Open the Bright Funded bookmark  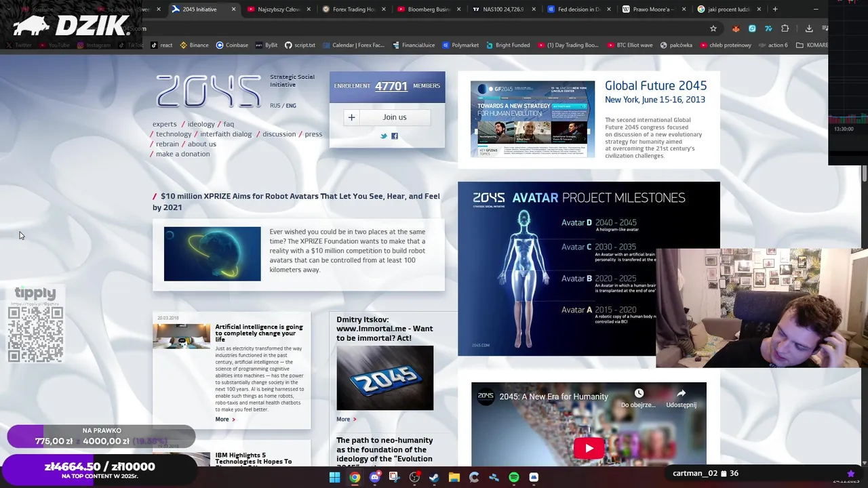[x=508, y=45]
